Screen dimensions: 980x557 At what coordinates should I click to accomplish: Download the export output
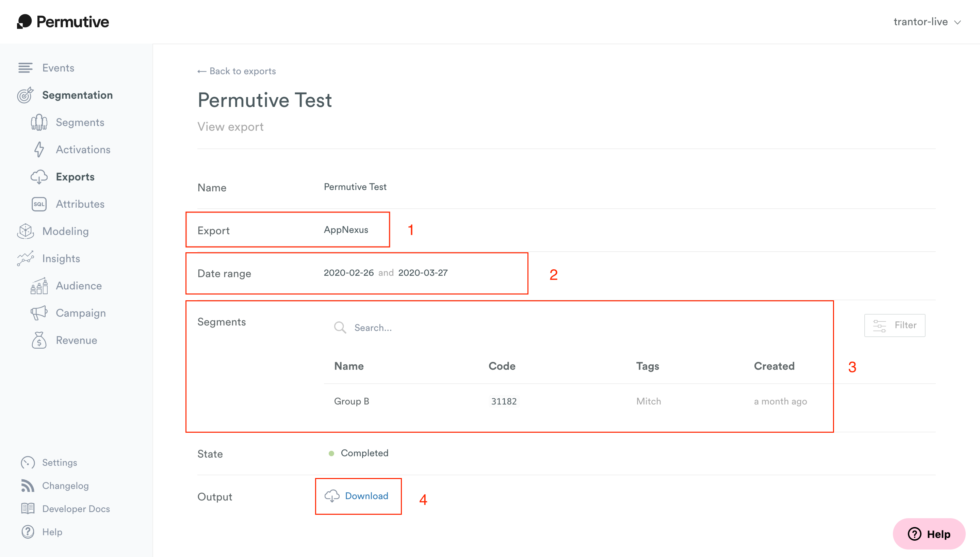[x=357, y=496]
